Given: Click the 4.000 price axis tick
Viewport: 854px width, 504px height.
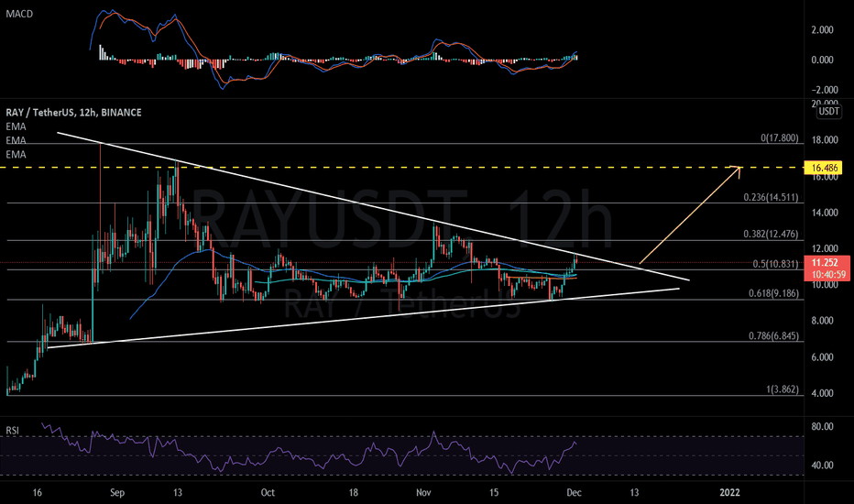Looking at the screenshot, I should point(823,393).
